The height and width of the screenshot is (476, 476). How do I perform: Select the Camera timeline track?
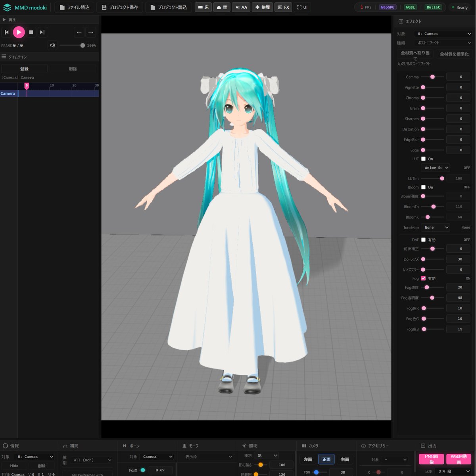(8, 94)
